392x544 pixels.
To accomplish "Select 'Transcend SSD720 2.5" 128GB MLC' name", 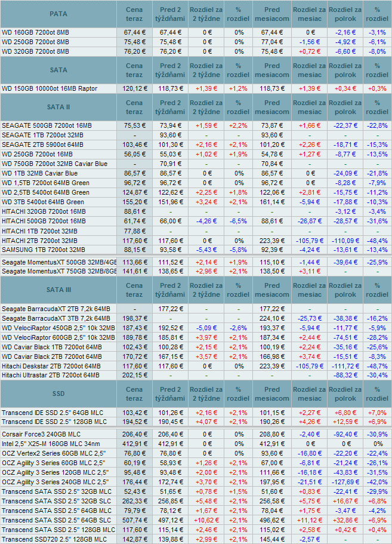I will [x=54, y=539].
